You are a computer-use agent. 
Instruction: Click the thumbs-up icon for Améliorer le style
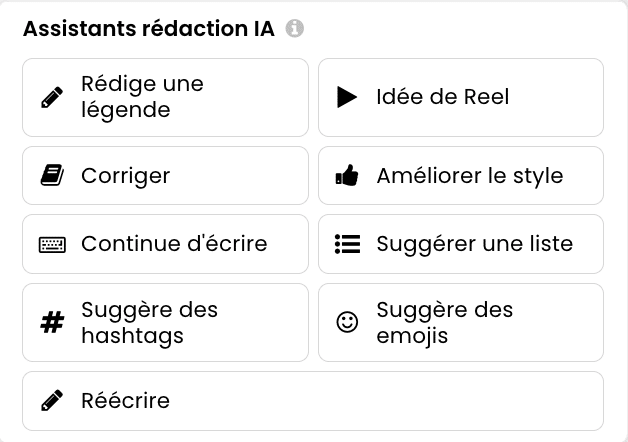347,176
